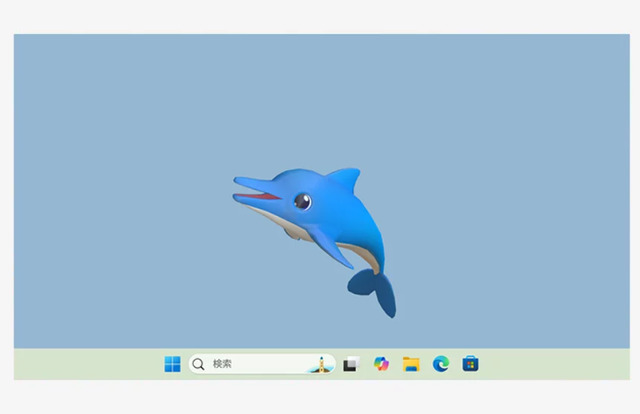Click the dolphin's open mouth

coord(260,196)
